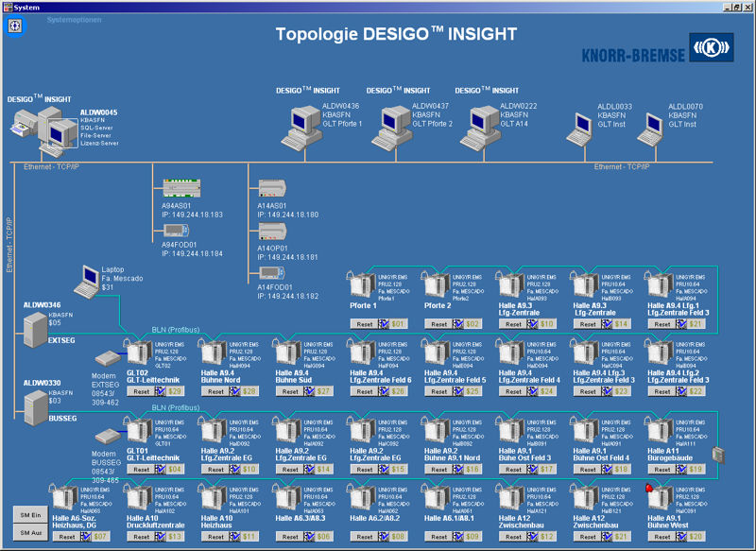Toggle the checkmark beside $19 for Halle A11
The height and width of the screenshot is (551, 756).
coord(681,469)
